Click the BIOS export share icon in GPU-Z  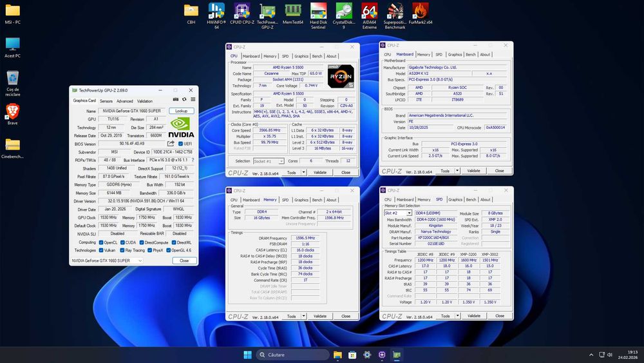[171, 144]
